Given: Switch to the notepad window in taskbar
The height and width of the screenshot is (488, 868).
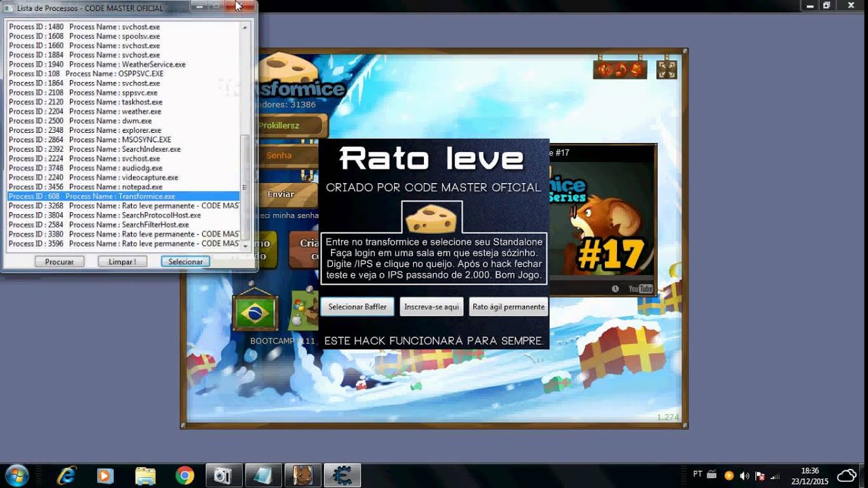Looking at the screenshot, I should coord(262,476).
